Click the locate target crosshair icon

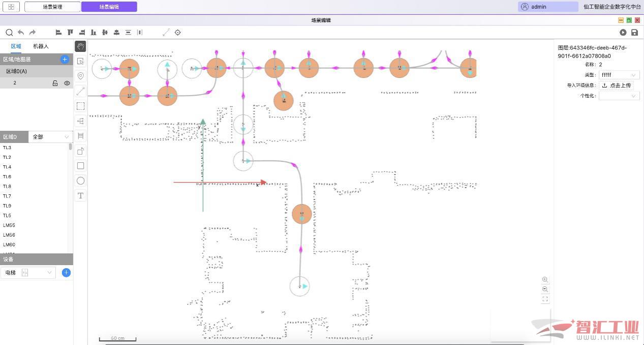[178, 33]
